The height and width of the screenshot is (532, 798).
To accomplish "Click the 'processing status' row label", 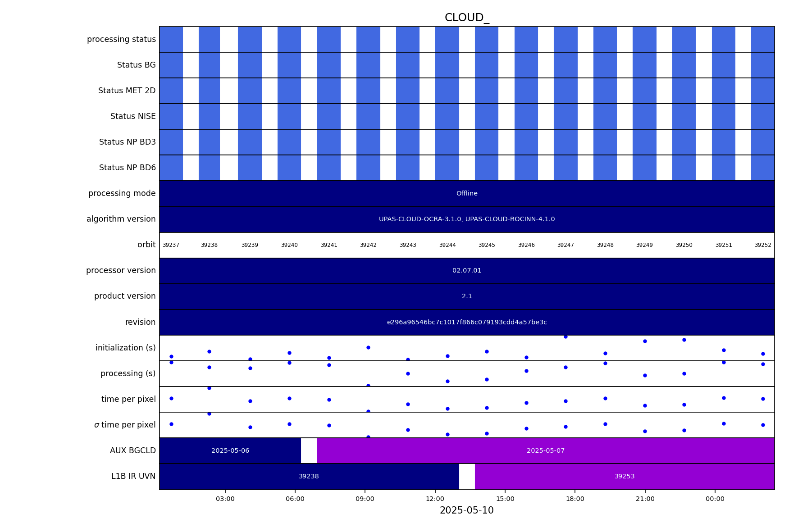I will [x=121, y=39].
